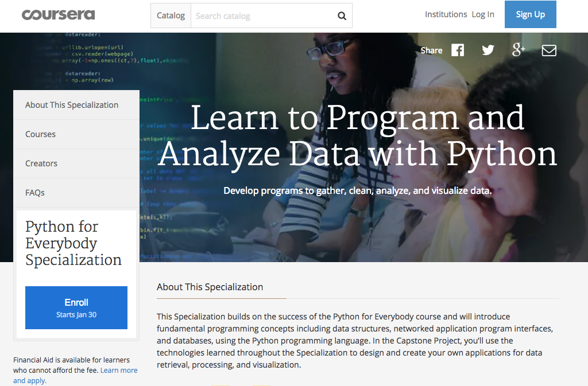Share this page on Twitter
The width and height of the screenshot is (588, 386).
tap(488, 50)
